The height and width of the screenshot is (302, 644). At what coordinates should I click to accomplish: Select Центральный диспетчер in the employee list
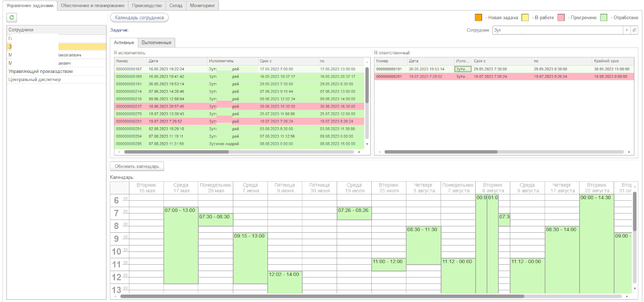coord(35,80)
